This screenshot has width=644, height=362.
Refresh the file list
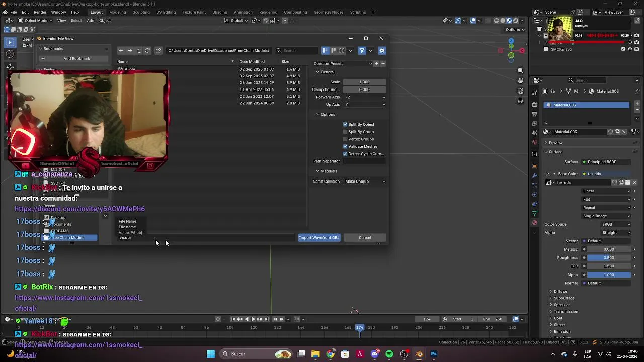[147, 50]
